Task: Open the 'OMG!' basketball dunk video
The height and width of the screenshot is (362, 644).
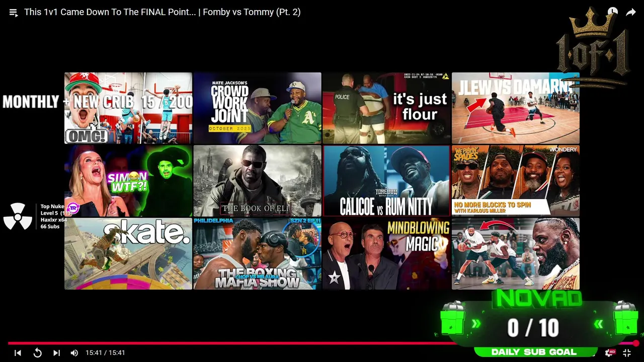Action: coord(128,108)
